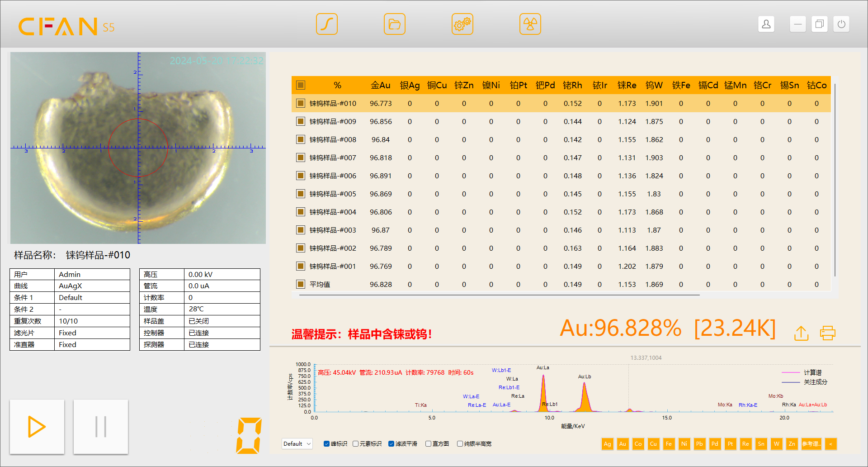Click the Pd element button

pyautogui.click(x=715, y=444)
